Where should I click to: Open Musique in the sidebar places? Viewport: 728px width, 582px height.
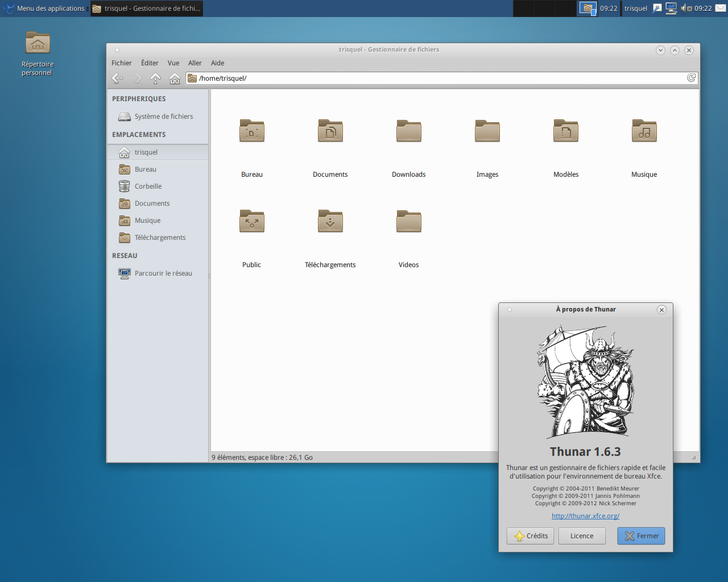tap(158, 221)
